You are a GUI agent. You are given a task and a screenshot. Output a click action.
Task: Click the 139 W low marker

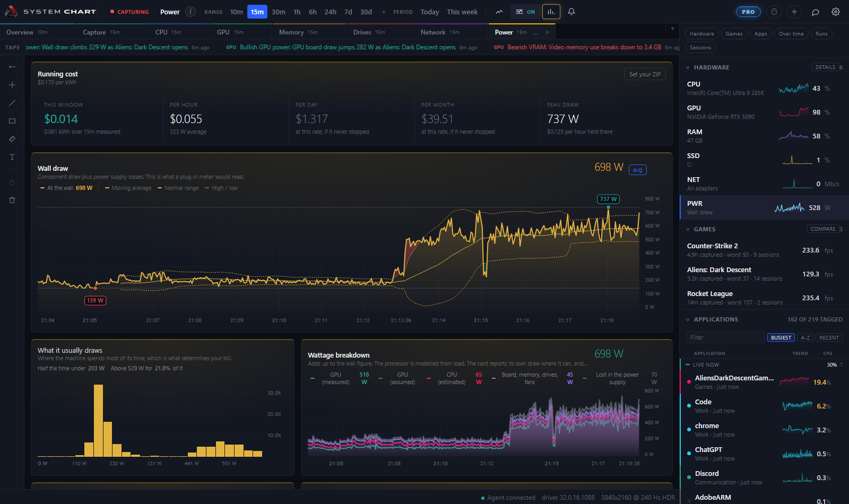click(x=95, y=301)
